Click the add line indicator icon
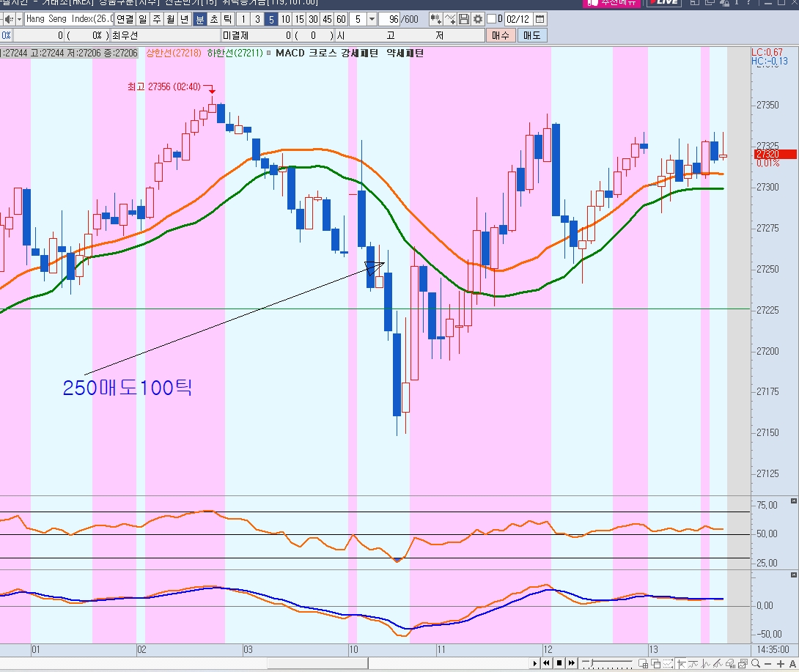The height and width of the screenshot is (672, 799). point(450,19)
